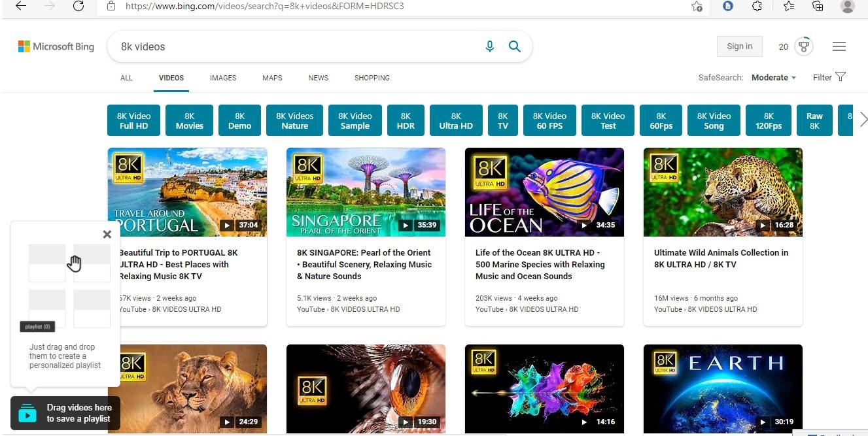Play the 8K SINGAPORE video thumbnail
The height and width of the screenshot is (436, 868).
click(x=366, y=192)
